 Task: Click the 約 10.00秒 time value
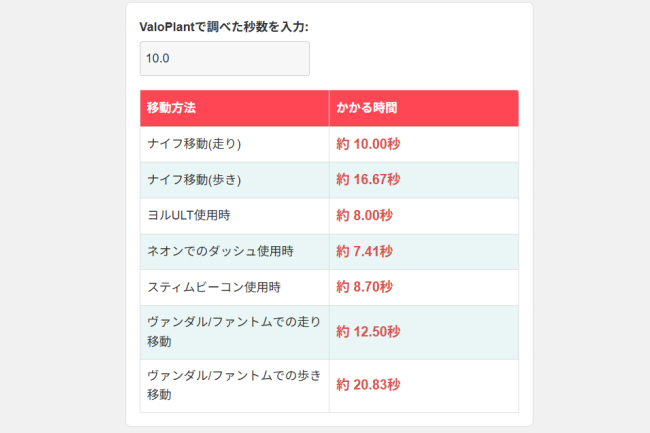pyautogui.click(x=368, y=144)
